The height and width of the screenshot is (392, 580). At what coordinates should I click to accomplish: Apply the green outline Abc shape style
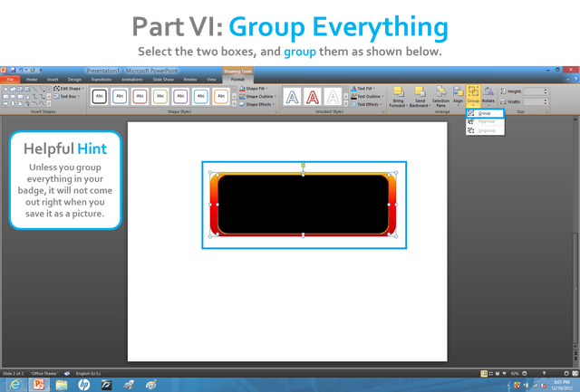(x=160, y=97)
